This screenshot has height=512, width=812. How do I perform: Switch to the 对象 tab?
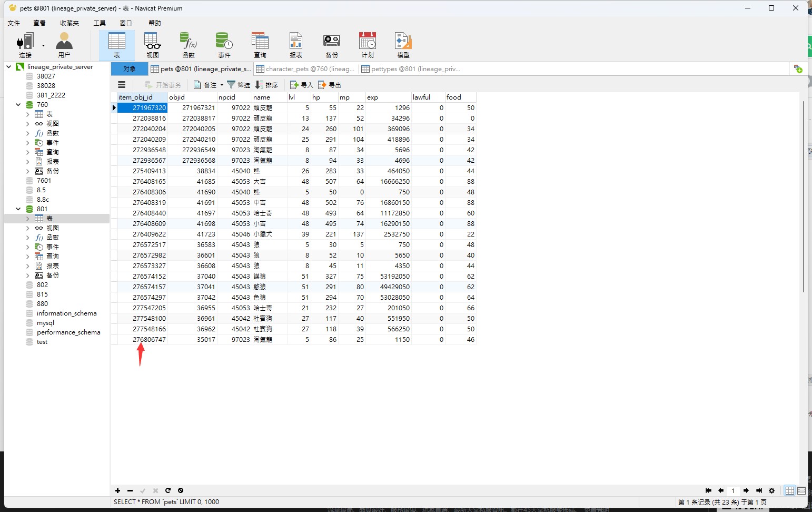[x=130, y=69]
